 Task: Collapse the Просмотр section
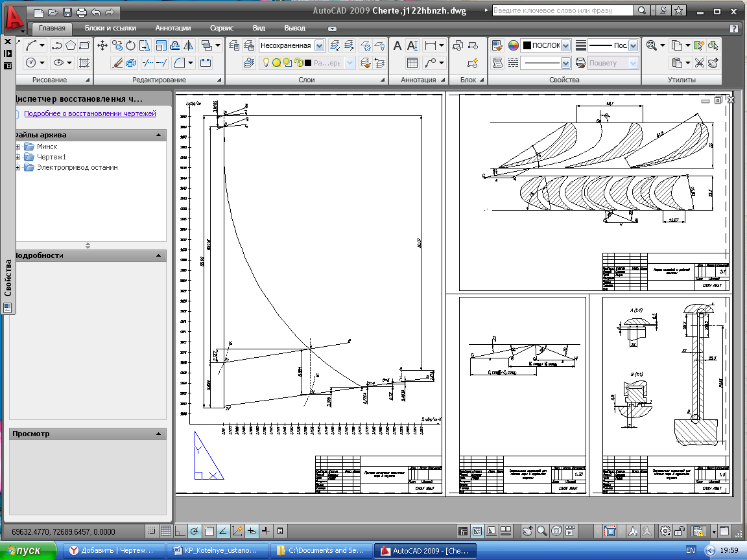click(159, 434)
